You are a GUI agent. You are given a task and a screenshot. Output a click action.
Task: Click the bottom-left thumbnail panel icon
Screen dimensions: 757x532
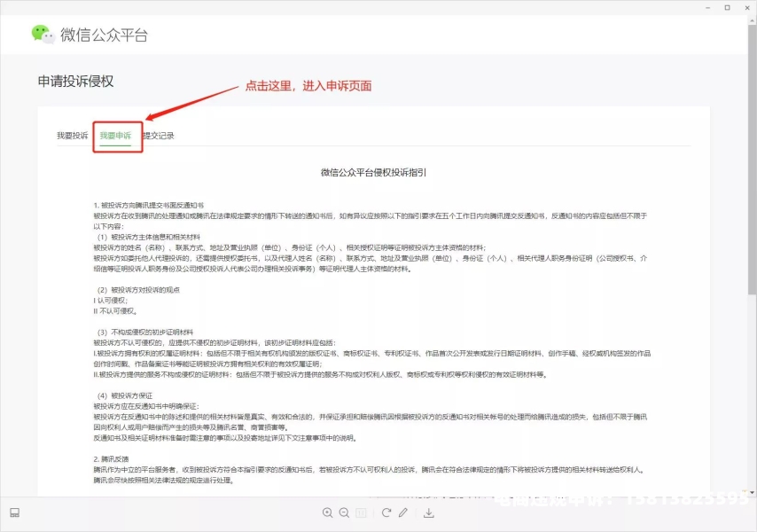(x=14, y=512)
